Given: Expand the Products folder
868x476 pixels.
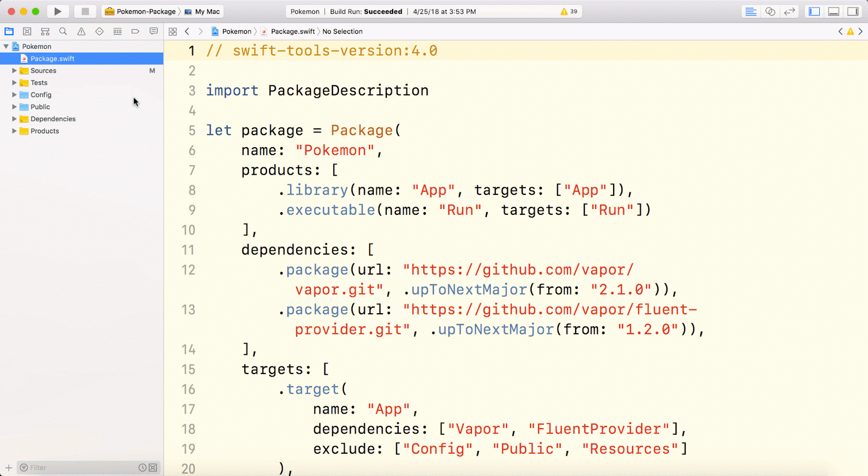Looking at the screenshot, I should (14, 131).
